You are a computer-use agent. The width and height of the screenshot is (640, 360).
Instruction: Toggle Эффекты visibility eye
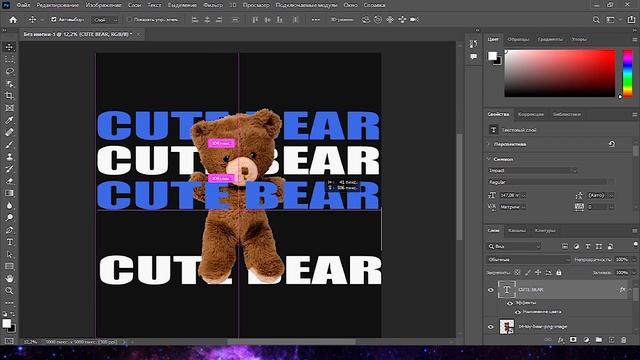click(x=510, y=303)
